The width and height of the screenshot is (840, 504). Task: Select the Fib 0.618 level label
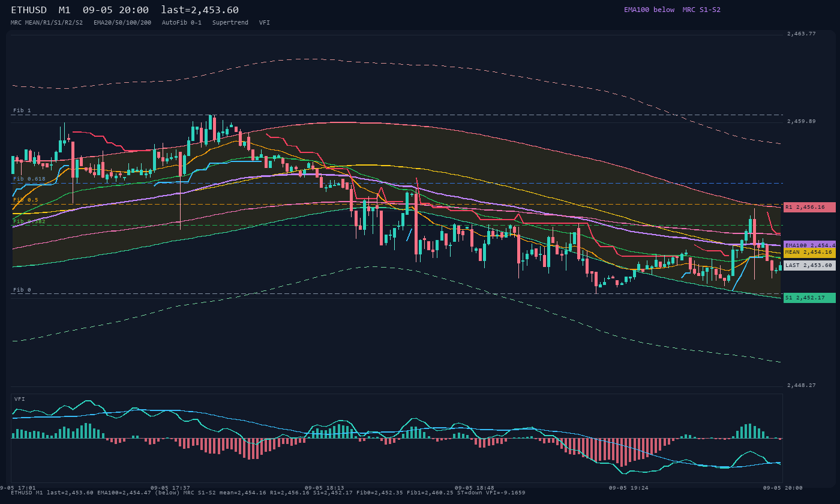(29, 179)
